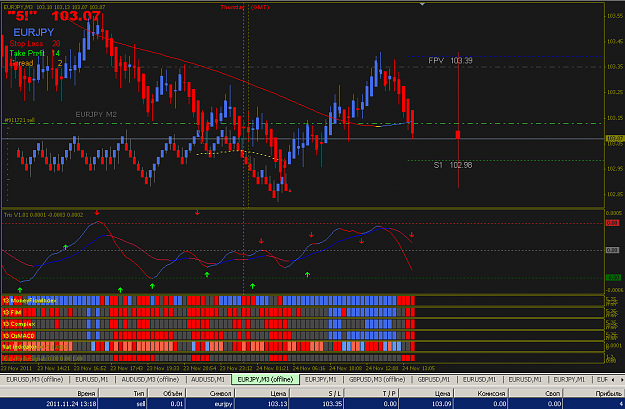Switch to the GBPUSD,M3 (offline) tab
The image size is (625, 409).
pos(377,380)
